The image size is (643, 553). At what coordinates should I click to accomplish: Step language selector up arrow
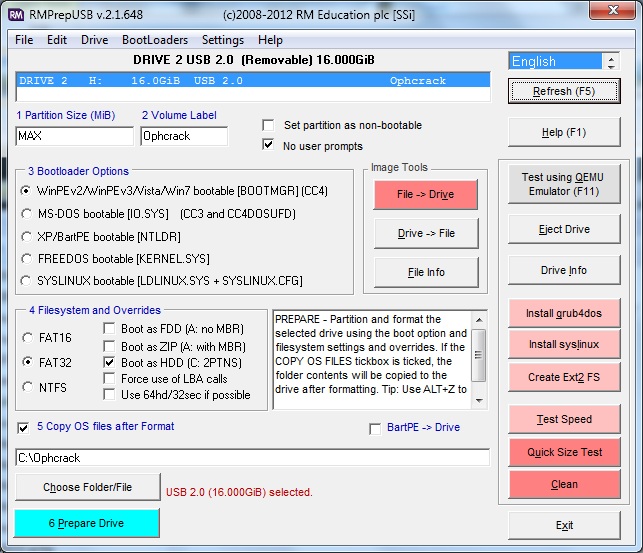pyautogui.click(x=611, y=58)
